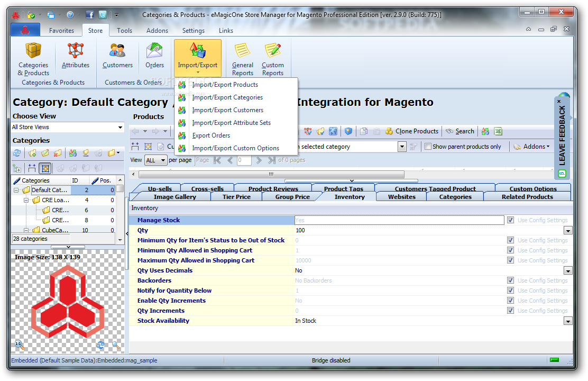
Task: Click the Import/Export ribbon button
Action: (198, 58)
